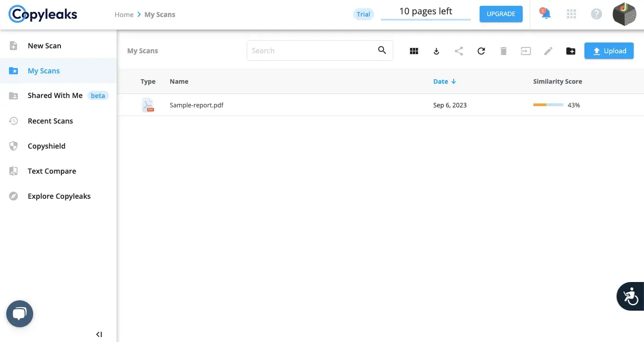Click the UPGRADE button

(501, 14)
